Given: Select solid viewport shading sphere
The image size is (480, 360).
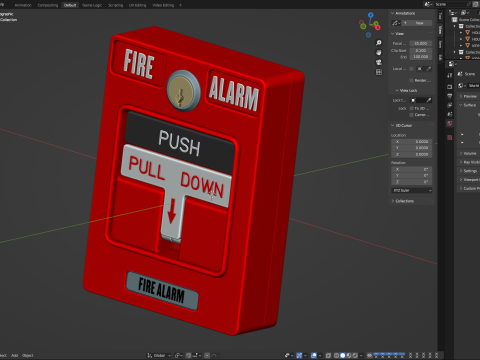Looking at the screenshot, I should click(x=342, y=355).
